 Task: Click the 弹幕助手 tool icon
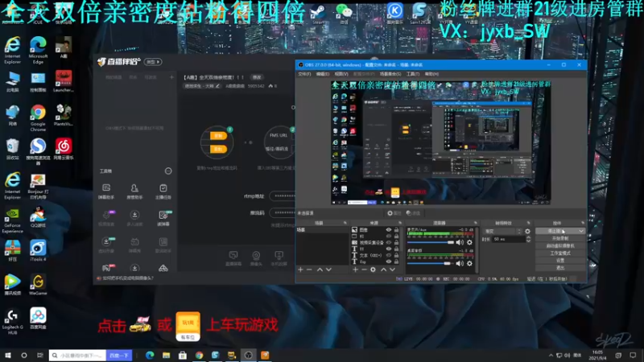106,191
